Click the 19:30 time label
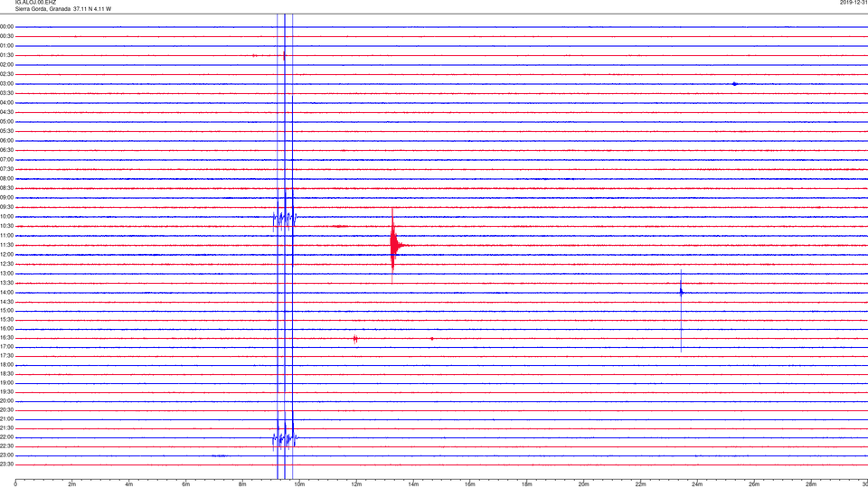The width and height of the screenshot is (868, 488). coord(6,391)
